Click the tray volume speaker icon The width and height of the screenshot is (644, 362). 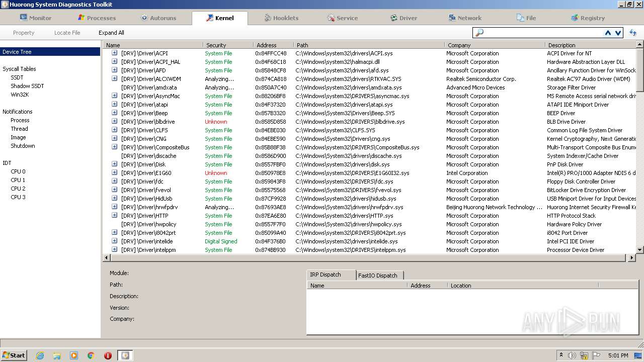tap(572, 355)
